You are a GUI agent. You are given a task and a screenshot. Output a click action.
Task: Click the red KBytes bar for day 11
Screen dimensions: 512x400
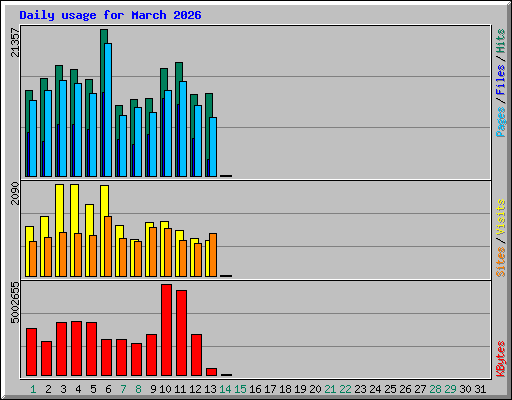click(181, 333)
